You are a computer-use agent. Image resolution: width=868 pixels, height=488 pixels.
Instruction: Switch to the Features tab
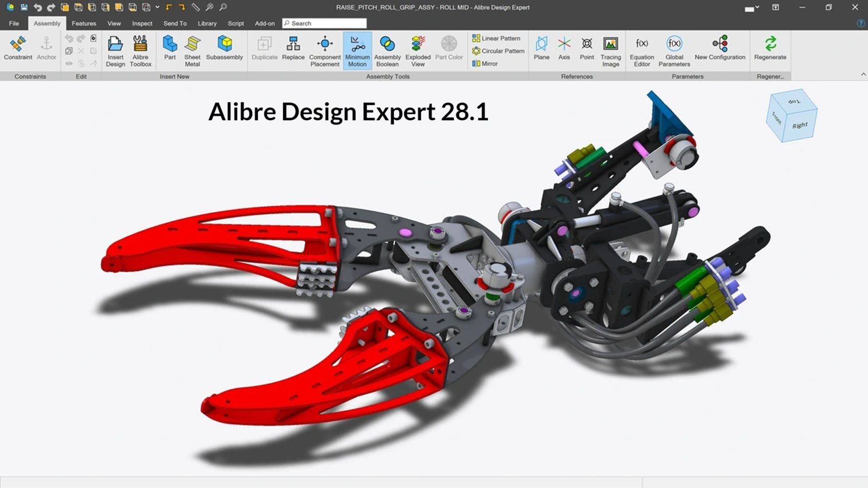pyautogui.click(x=84, y=23)
